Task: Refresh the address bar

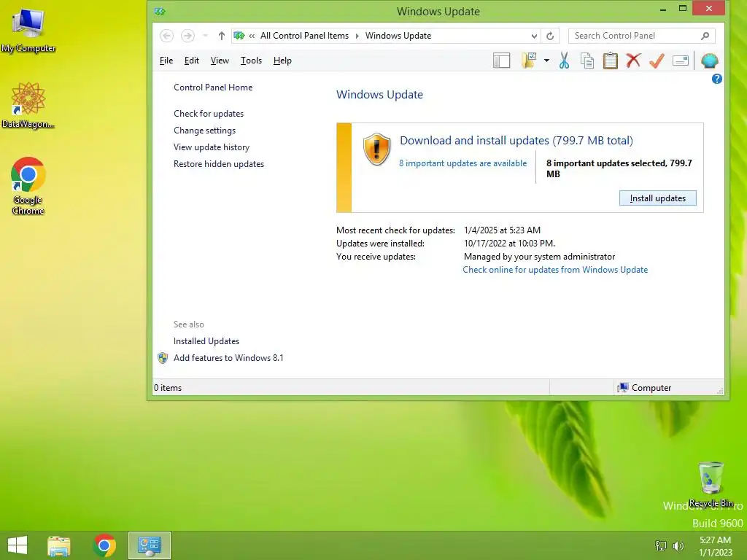Action: [550, 36]
